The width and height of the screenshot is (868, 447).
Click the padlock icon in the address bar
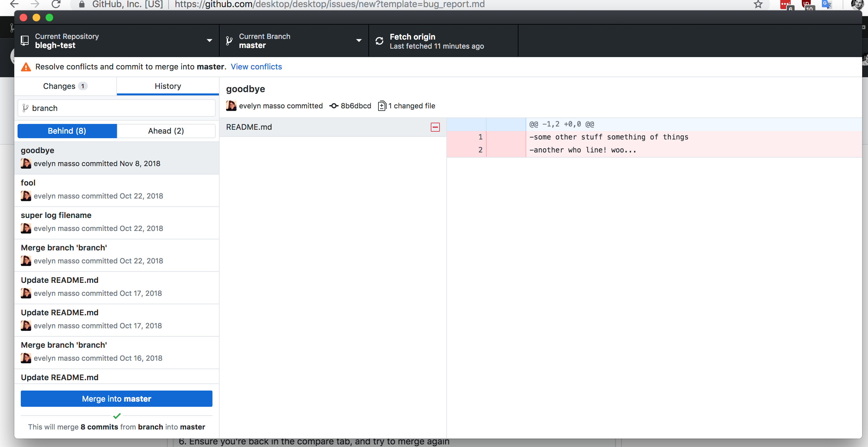coord(81,4)
